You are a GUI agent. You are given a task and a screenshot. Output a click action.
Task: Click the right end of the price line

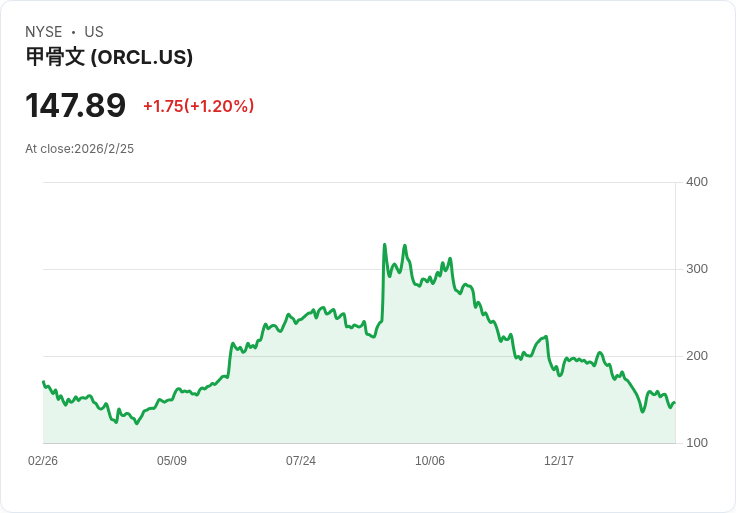[x=675, y=403]
